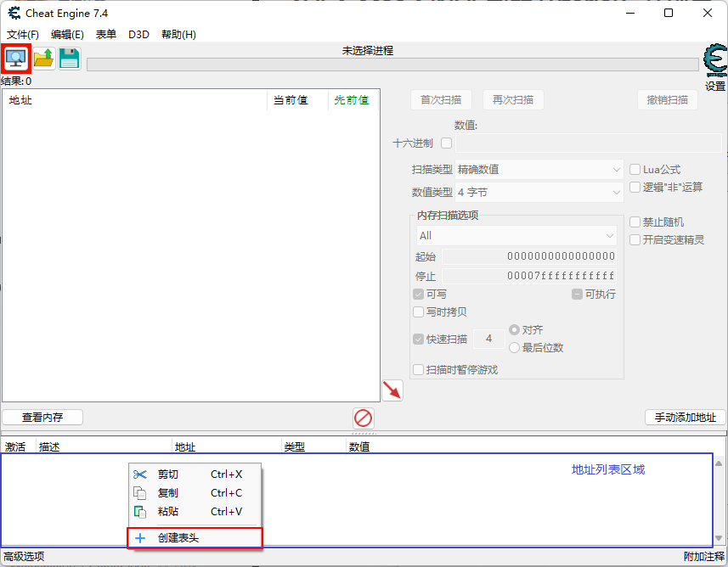Viewport: 728px width, 567px height.
Task: Enable the 十六进制 checkbox
Action: click(x=446, y=143)
